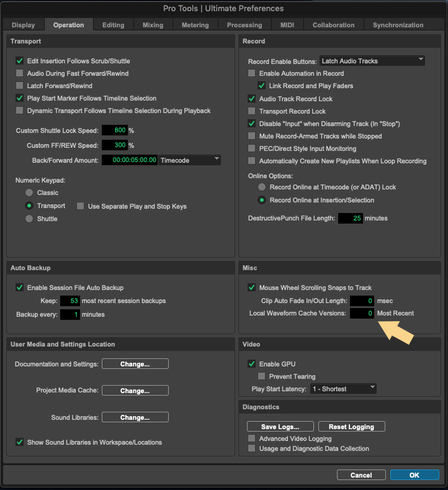Open Play Start Latency dropdown
Image resolution: width=448 pixels, height=490 pixels.
[x=343, y=389]
